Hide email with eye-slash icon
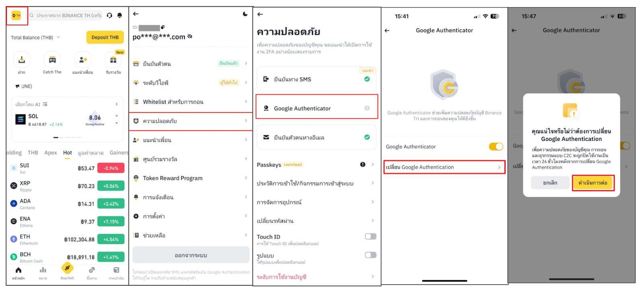 click(x=190, y=37)
